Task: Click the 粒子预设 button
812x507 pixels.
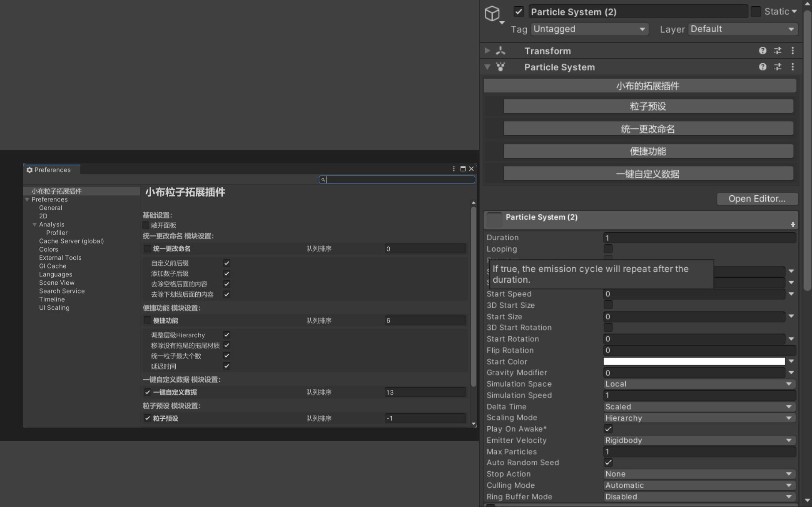Action: [648, 106]
